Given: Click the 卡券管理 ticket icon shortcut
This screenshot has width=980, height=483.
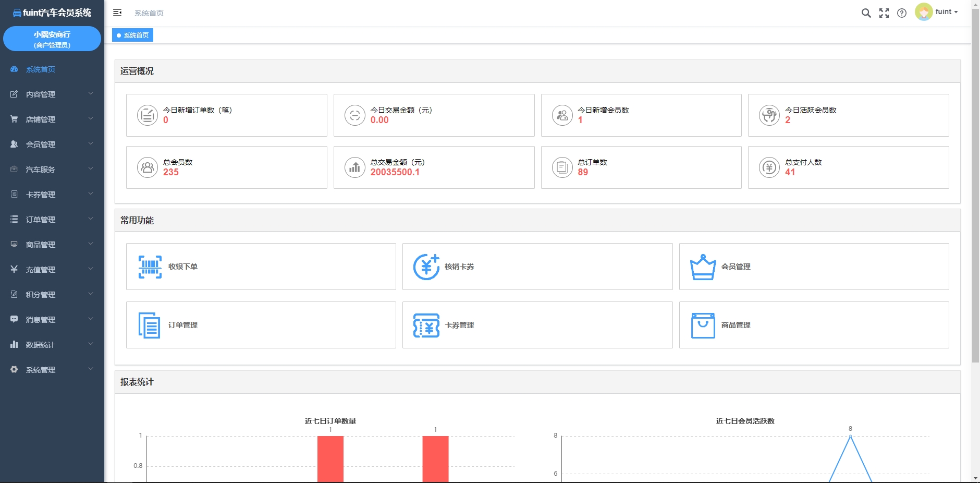Looking at the screenshot, I should (426, 325).
